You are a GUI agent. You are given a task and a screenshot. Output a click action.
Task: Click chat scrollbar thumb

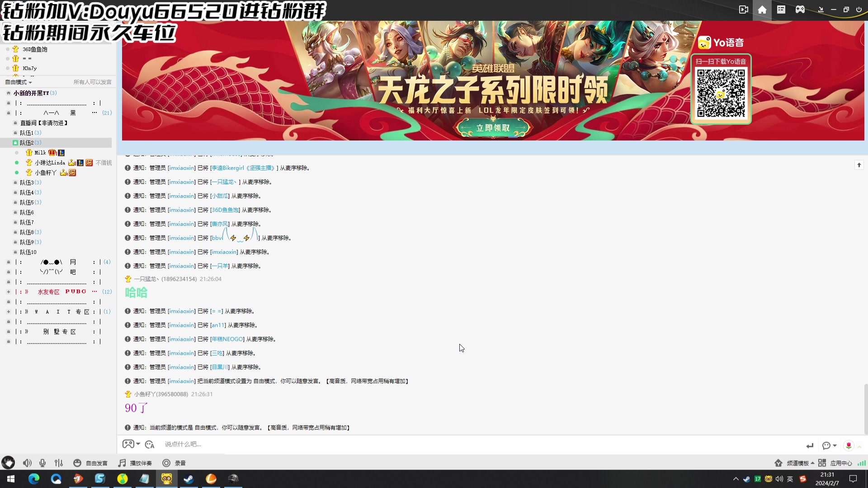pos(866,409)
